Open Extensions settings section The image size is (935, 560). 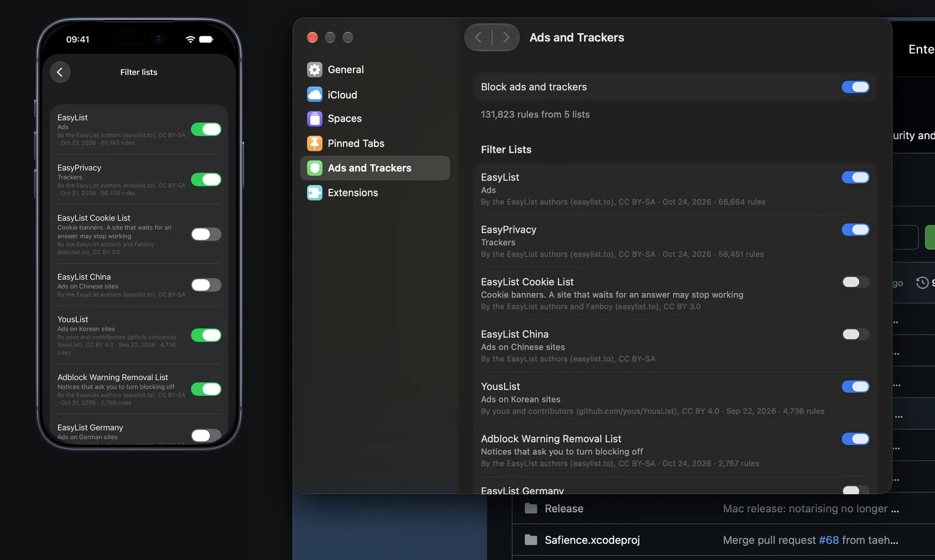coord(375,193)
